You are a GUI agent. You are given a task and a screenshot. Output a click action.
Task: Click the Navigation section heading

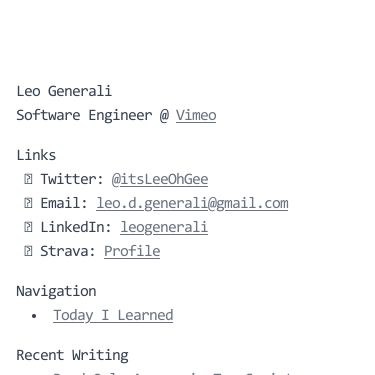point(56,291)
